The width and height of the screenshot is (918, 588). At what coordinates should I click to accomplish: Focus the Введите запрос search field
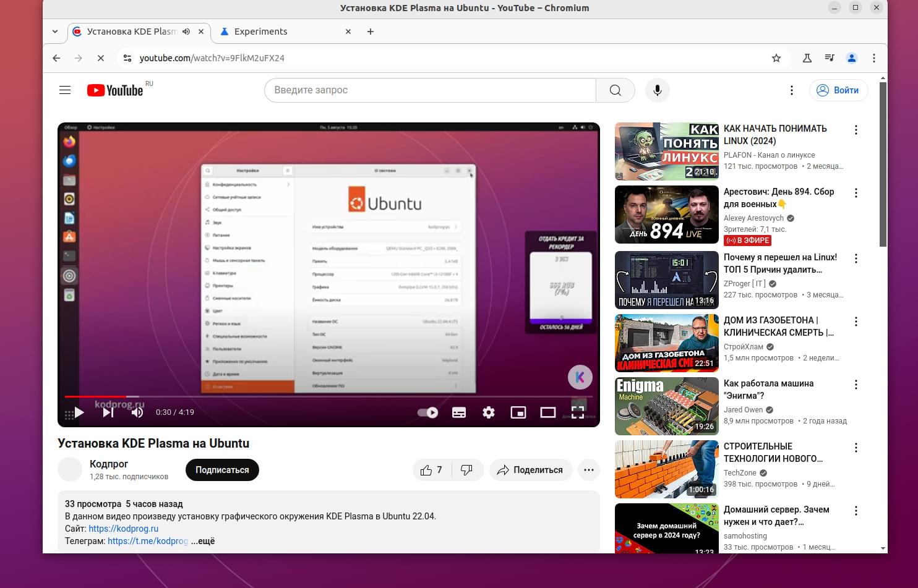coord(430,90)
